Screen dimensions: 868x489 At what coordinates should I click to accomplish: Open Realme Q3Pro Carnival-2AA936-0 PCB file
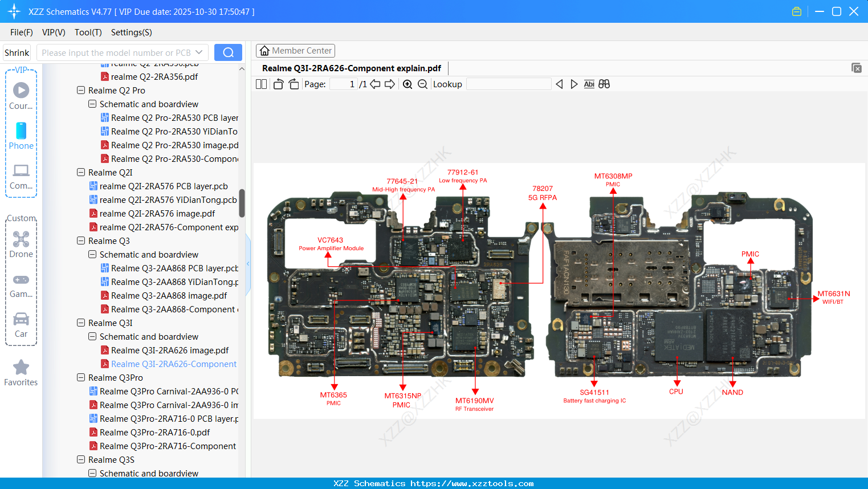(164, 392)
